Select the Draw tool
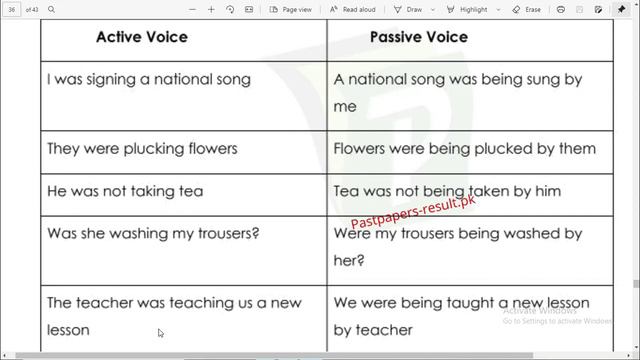The width and height of the screenshot is (640, 360). [408, 9]
